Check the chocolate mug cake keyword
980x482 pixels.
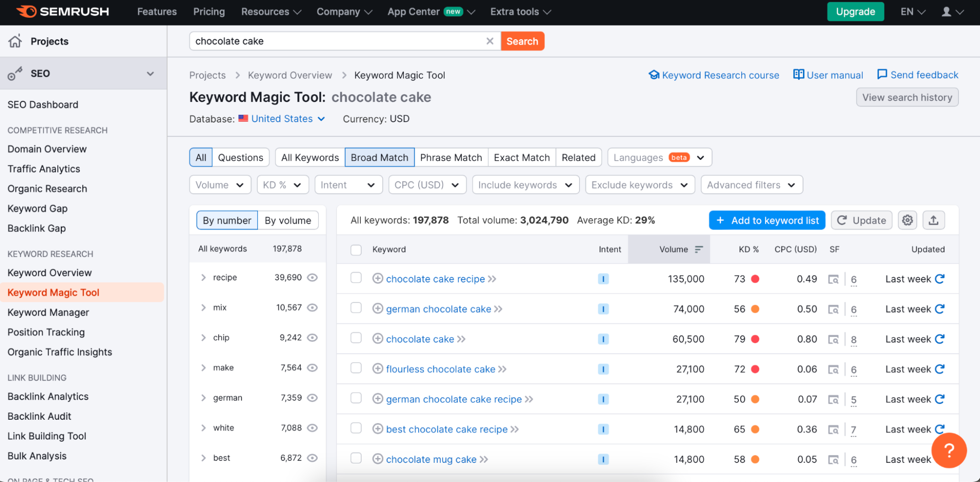coord(355,459)
